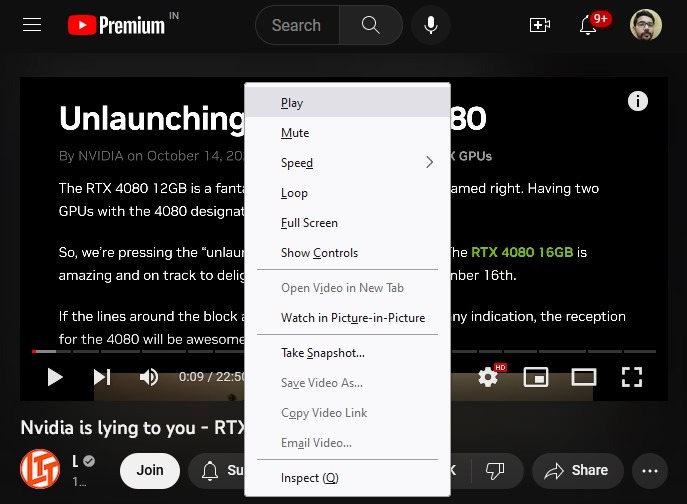Select Save Video As… entry
The width and height of the screenshot is (687, 504).
347,383
